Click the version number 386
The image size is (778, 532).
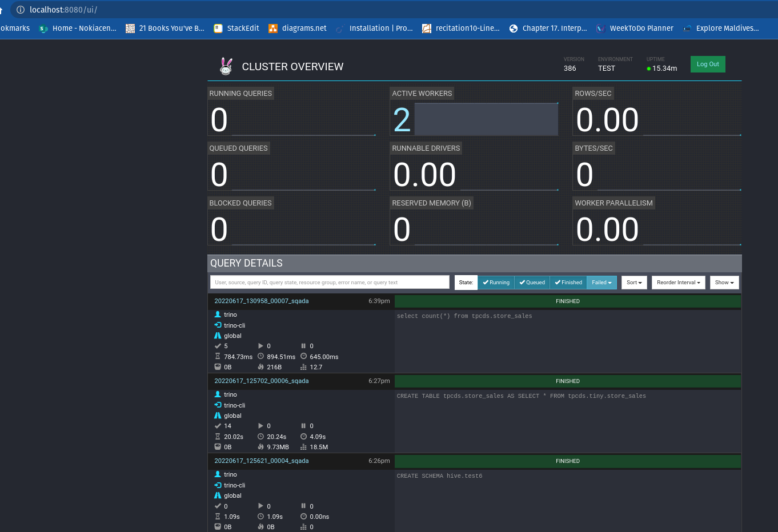point(570,68)
